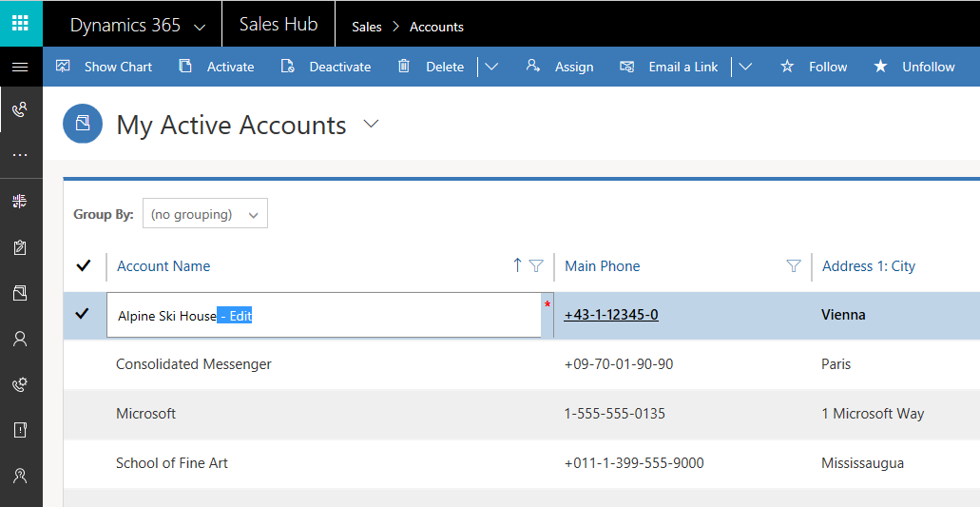
Task: Click the Address 1: City column header
Action: tap(869, 265)
